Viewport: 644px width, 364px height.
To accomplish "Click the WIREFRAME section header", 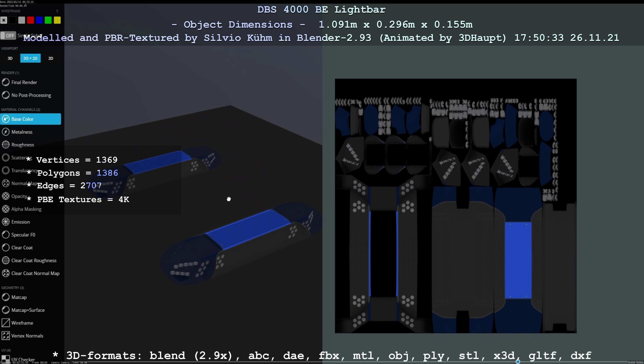I will (11, 11).
